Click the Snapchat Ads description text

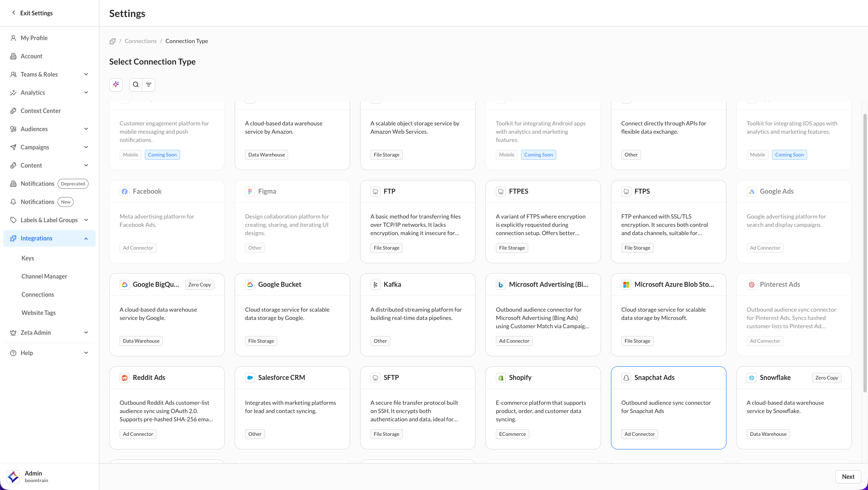tap(666, 407)
